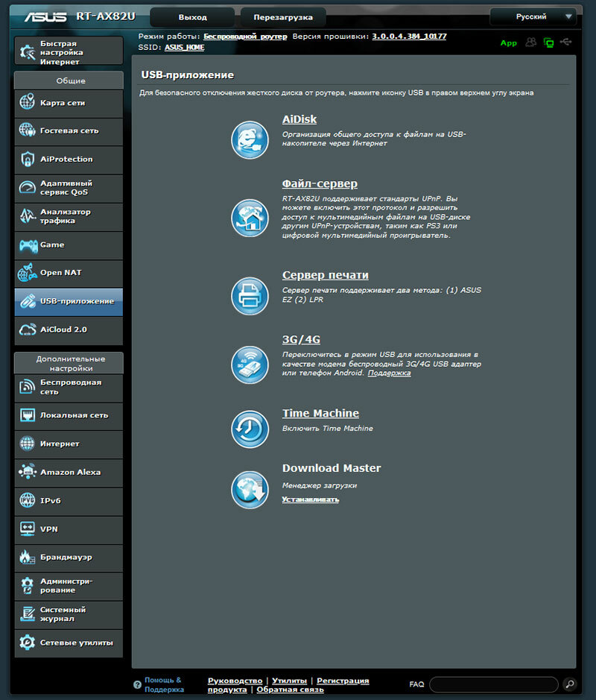
Task: Click the guest users status icon
Action: pyautogui.click(x=531, y=42)
